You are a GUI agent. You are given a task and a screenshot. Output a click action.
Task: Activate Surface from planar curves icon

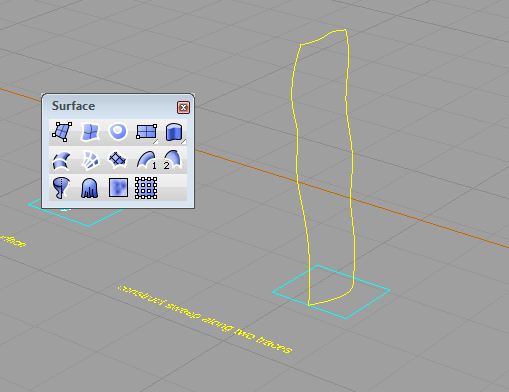coord(118,132)
